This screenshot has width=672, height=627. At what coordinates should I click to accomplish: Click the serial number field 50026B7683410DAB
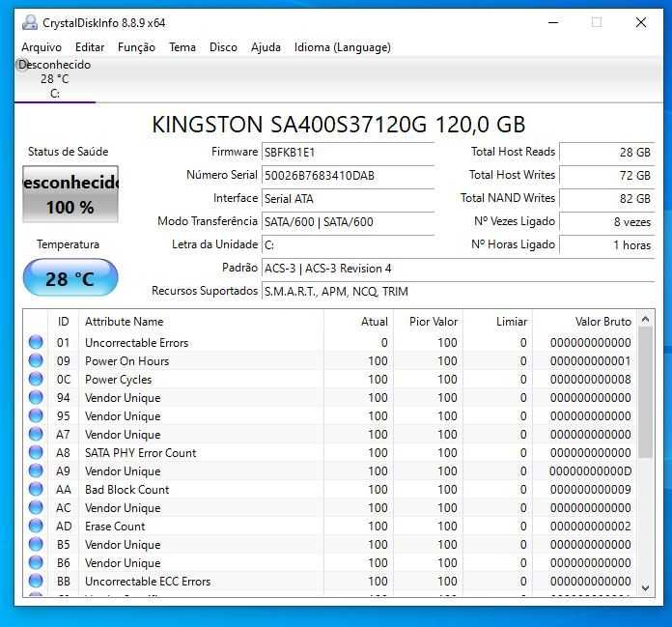click(348, 176)
